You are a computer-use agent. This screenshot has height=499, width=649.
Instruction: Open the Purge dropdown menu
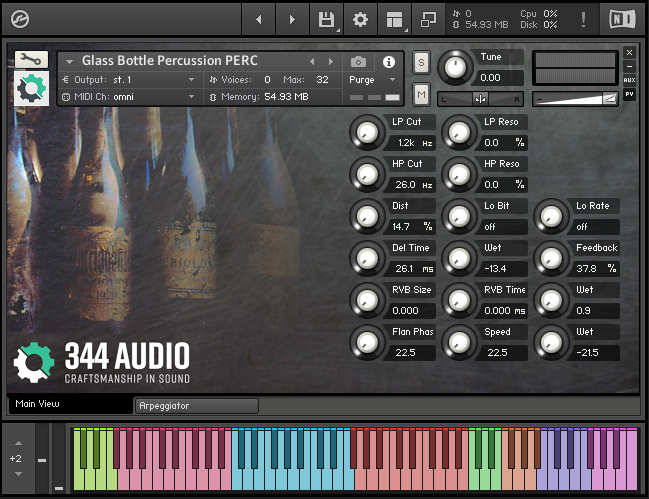tap(374, 79)
